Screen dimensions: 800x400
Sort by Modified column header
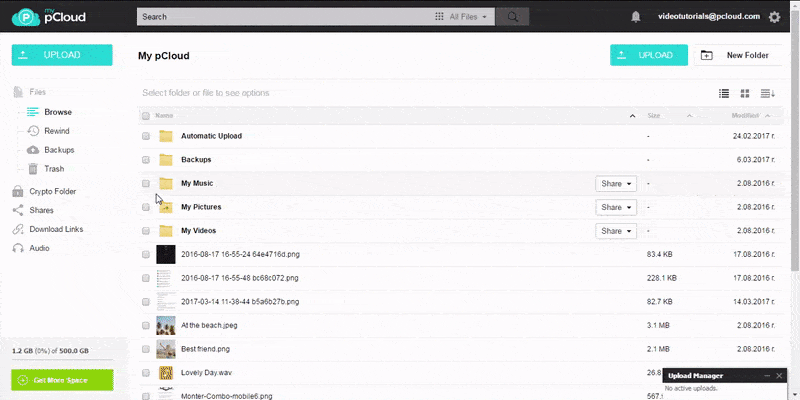[745, 116]
